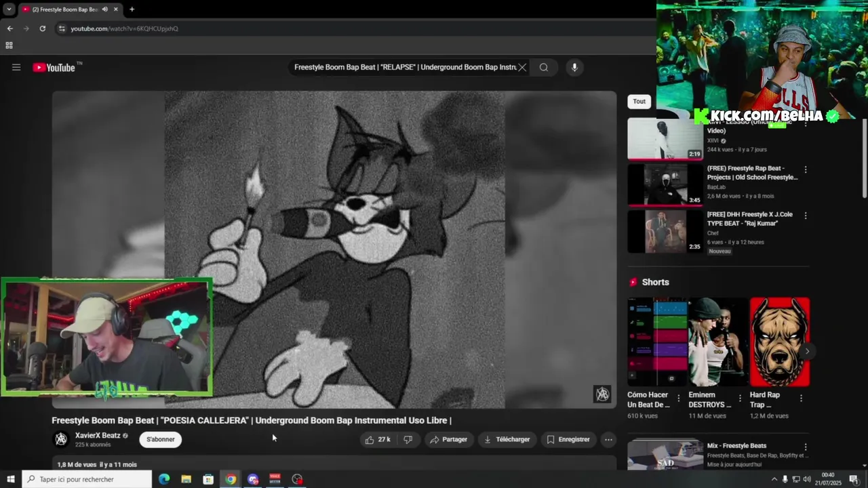The image size is (868, 488).
Task: Go to the YouTube home logo
Action: [x=54, y=67]
